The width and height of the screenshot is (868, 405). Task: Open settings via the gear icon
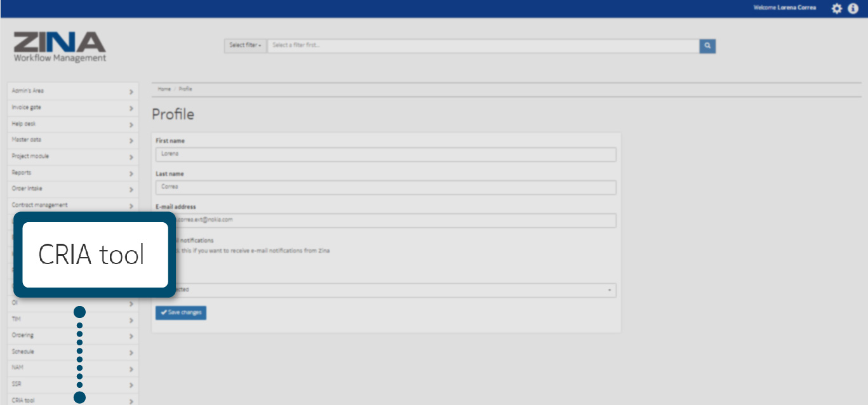point(837,8)
